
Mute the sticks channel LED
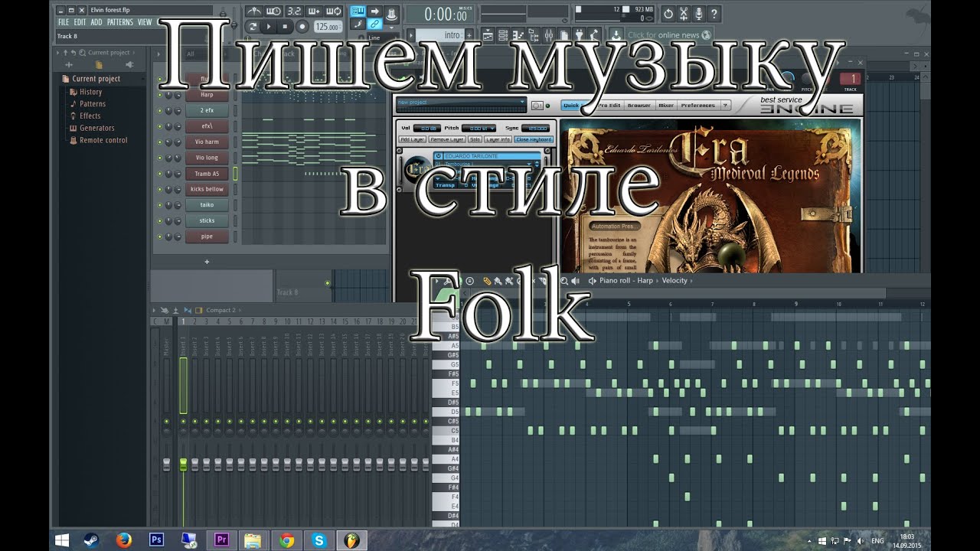point(160,221)
